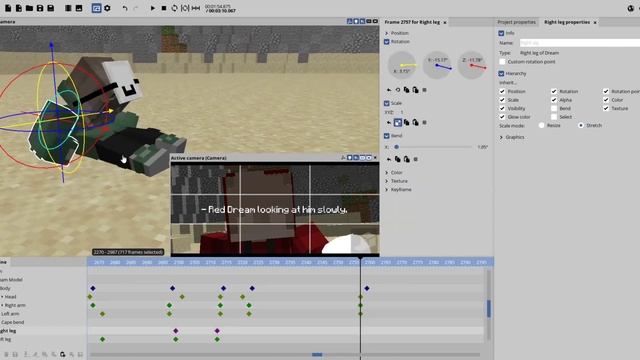Export movie using the film strip icon

(x=68, y=8)
